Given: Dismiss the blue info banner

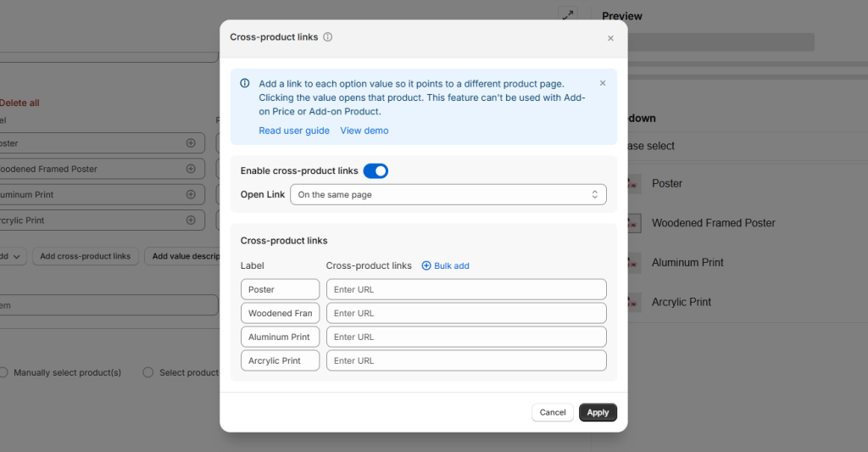Looking at the screenshot, I should coord(603,83).
